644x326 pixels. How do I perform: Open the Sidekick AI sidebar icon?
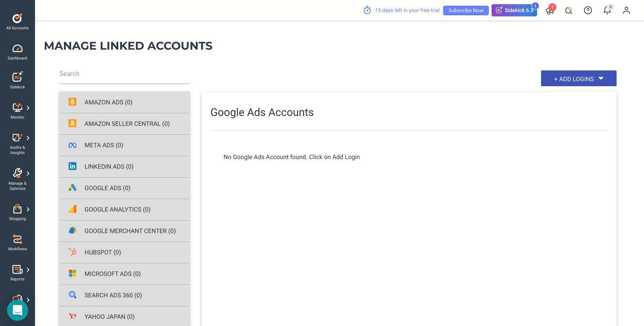point(18,77)
